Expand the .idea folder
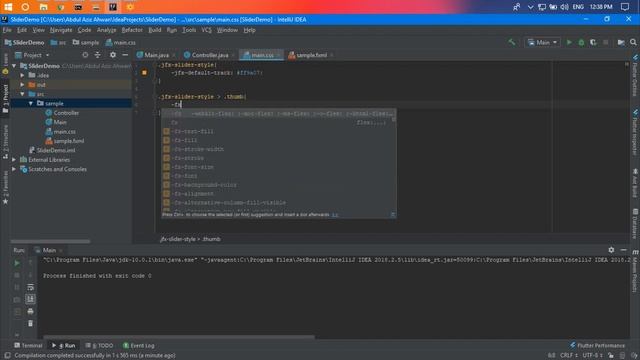Image resolution: width=640 pixels, height=360 pixels. tap(22, 75)
